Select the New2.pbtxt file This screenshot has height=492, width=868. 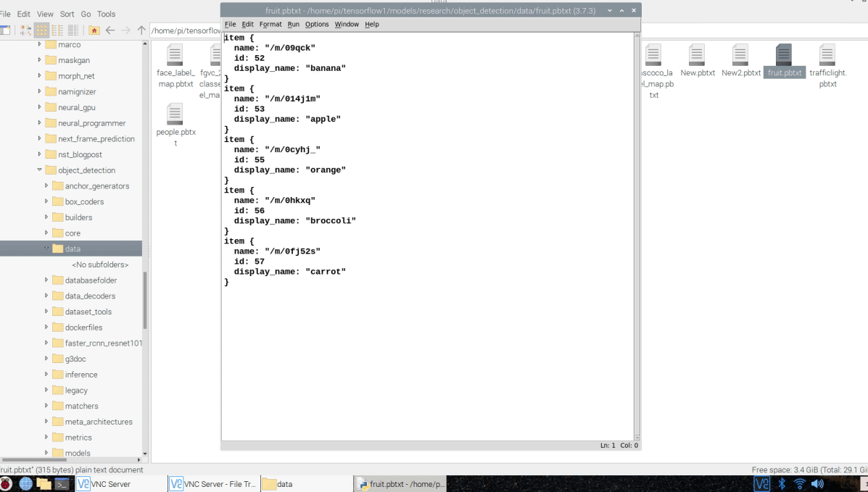pos(740,56)
